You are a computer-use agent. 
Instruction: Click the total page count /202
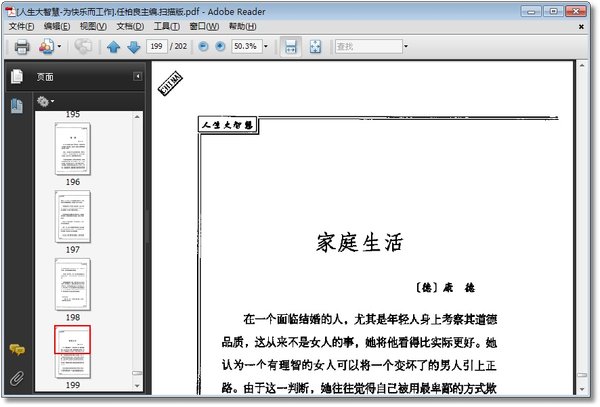(179, 46)
